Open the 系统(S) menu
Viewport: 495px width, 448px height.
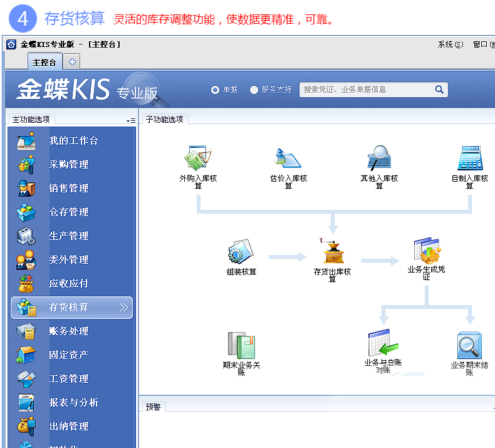click(450, 44)
